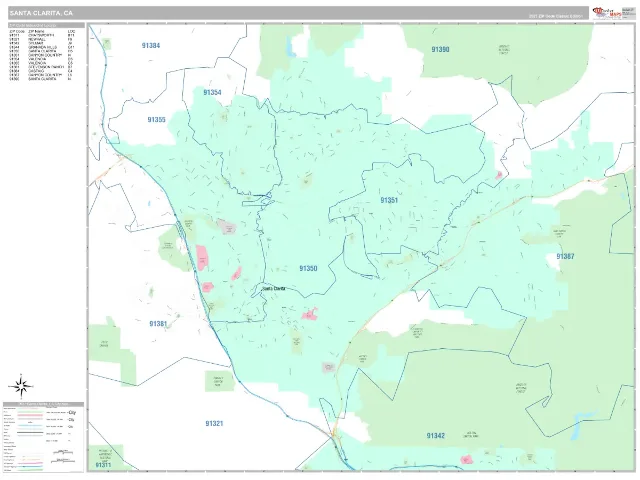Select the 91355 ZIP label on the map
Image resolution: width=640 pixels, height=480 pixels.
156,120
